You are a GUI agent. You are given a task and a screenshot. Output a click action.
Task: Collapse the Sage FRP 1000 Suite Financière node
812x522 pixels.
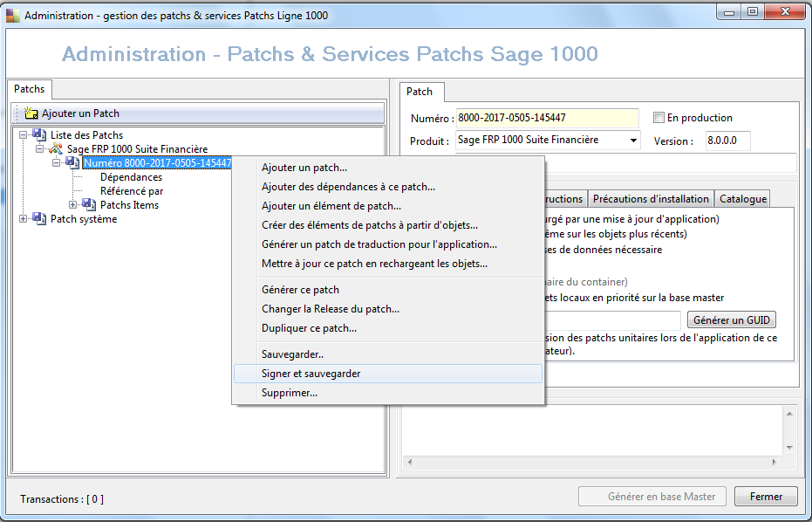[40, 148]
